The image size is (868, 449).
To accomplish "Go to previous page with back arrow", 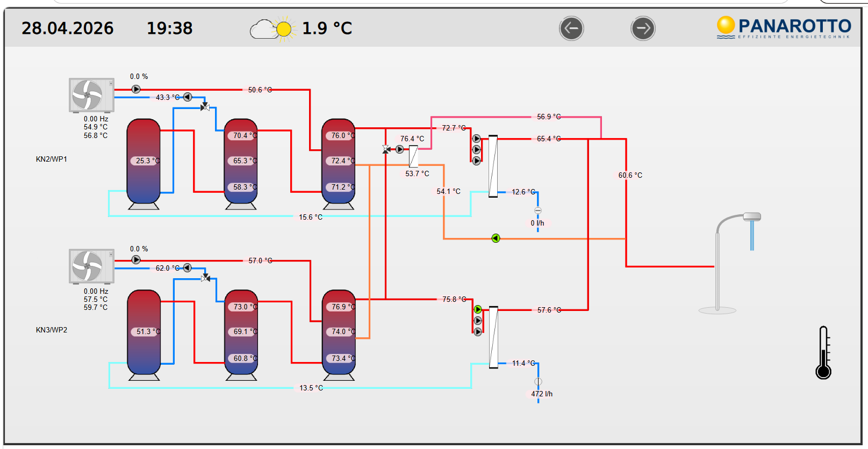I will 571,28.
